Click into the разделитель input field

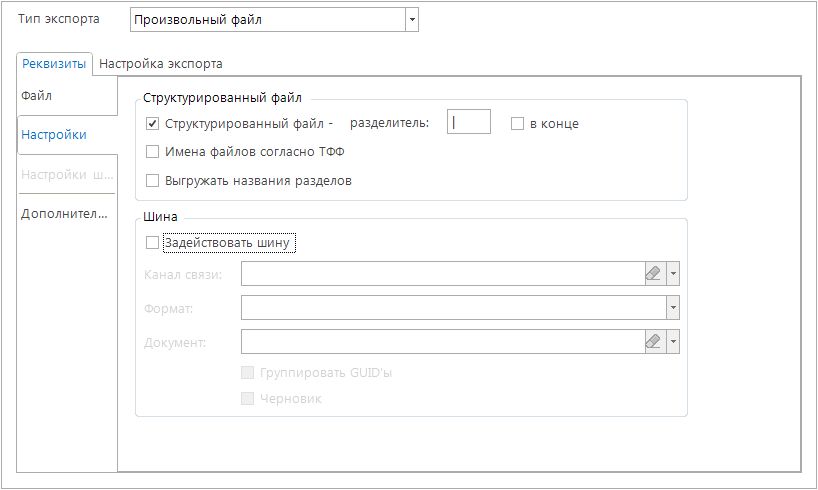tap(468, 122)
